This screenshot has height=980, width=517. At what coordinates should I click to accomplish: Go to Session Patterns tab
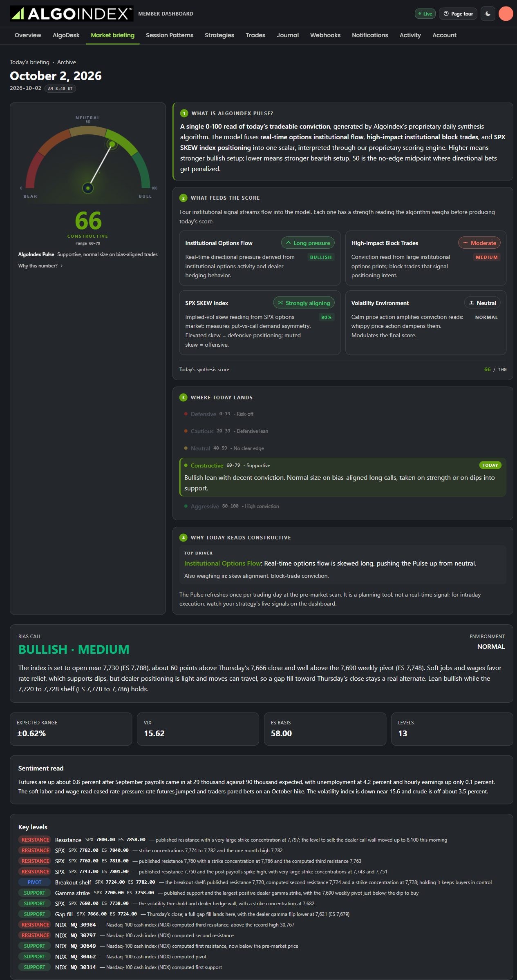[x=170, y=35]
